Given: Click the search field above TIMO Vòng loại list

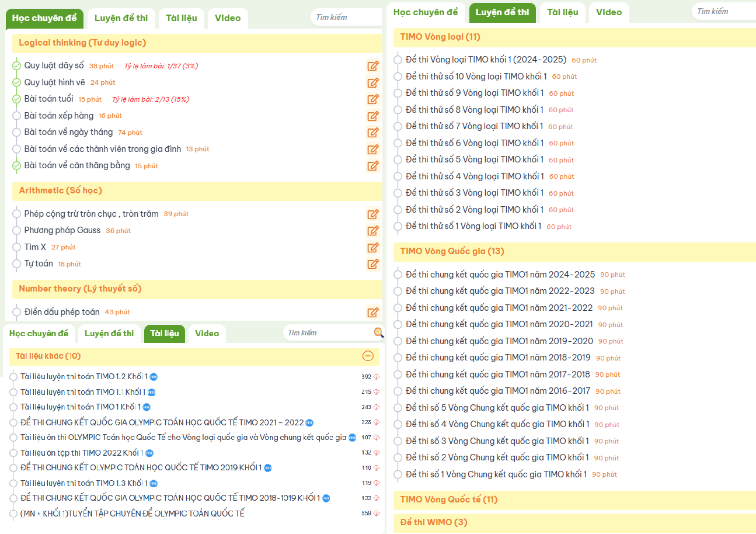Looking at the screenshot, I should coord(724,11).
